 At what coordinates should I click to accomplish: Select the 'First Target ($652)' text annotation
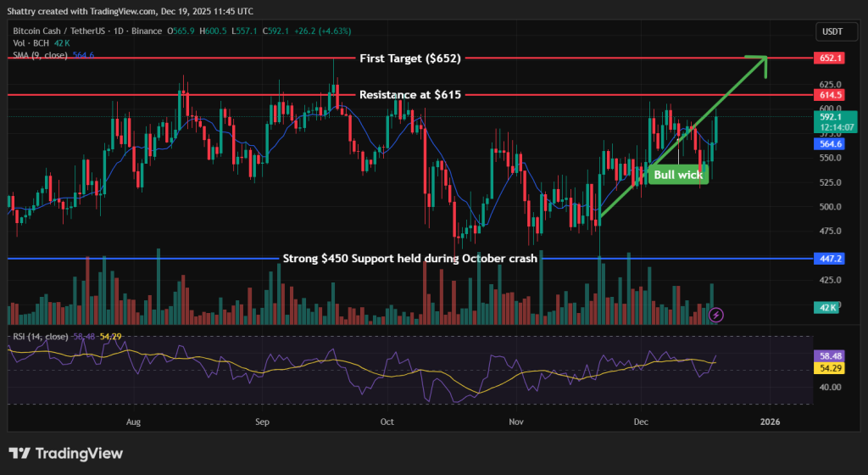(x=409, y=58)
